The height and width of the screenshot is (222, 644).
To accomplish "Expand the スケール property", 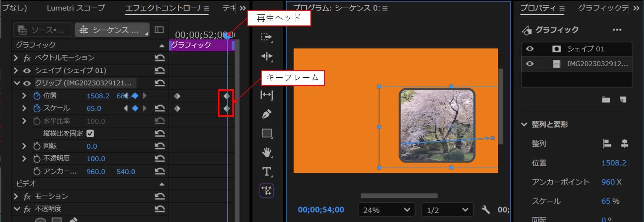I will click(24, 108).
